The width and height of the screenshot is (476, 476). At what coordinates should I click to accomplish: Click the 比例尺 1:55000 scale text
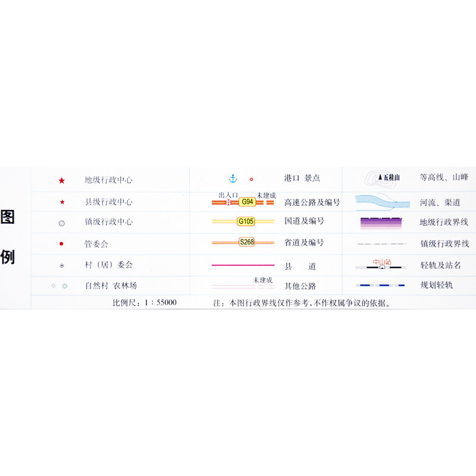point(145,303)
